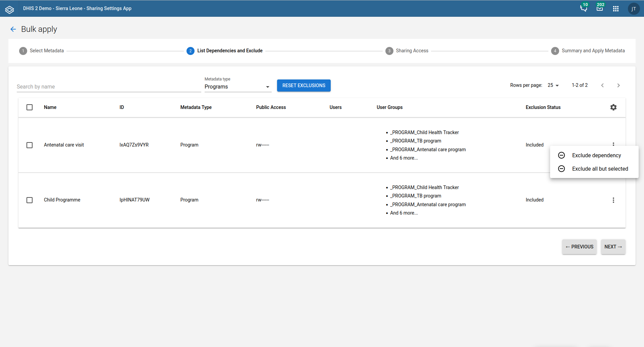Open table column settings gear
Viewport: 644px width, 347px height.
pyautogui.click(x=613, y=107)
